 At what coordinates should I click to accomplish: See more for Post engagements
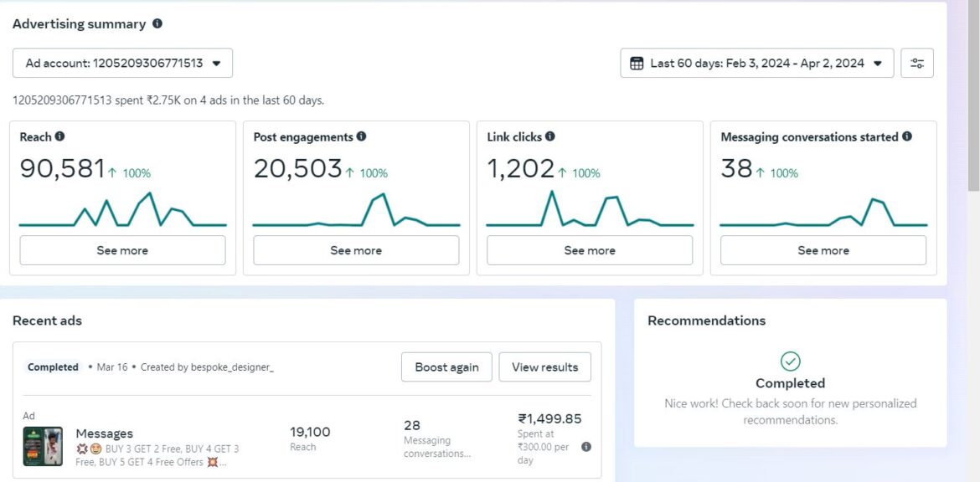pos(356,250)
